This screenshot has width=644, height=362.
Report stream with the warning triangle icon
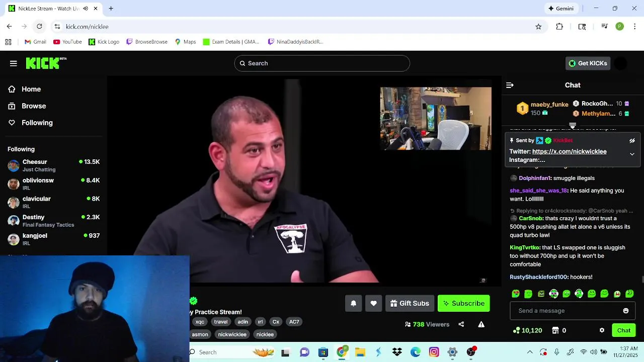pyautogui.click(x=481, y=324)
